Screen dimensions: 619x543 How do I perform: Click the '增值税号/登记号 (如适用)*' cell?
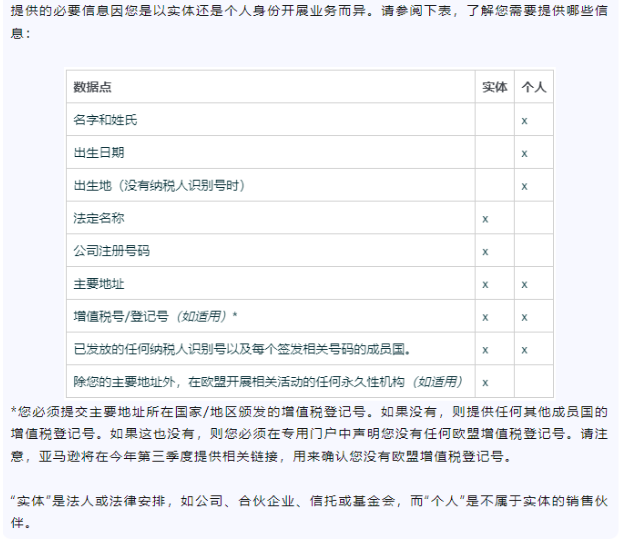click(x=155, y=316)
